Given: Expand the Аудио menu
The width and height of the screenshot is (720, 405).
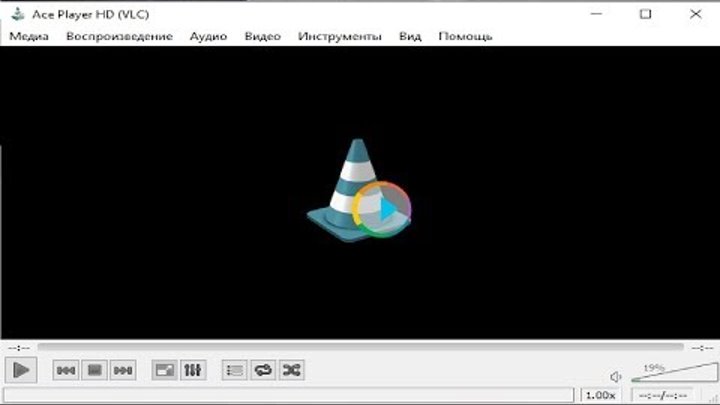Looking at the screenshot, I should [208, 36].
